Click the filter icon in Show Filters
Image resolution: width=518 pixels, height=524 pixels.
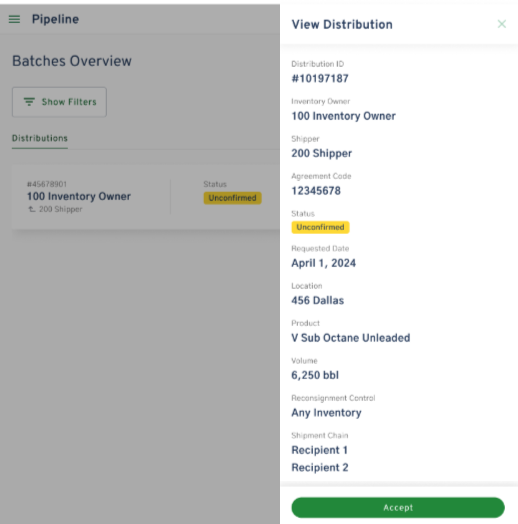click(29, 102)
